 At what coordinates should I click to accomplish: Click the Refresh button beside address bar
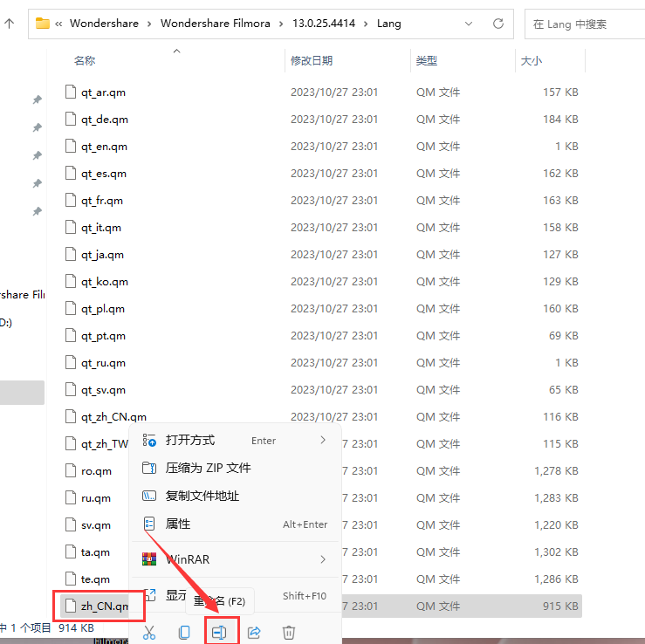498,24
